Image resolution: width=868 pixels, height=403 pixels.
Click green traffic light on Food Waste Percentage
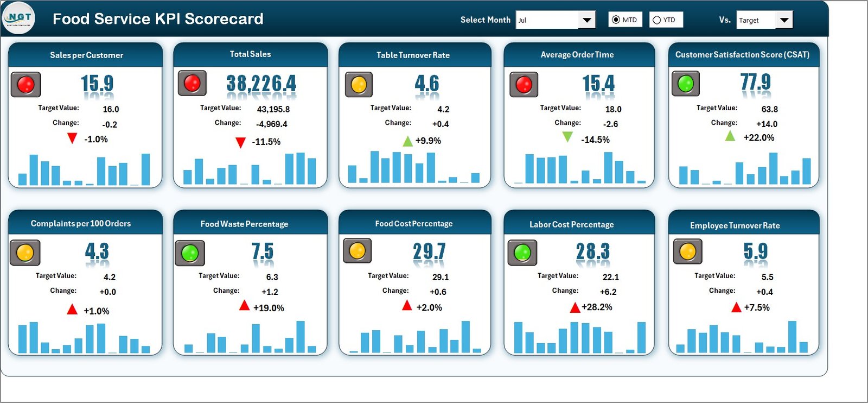coord(190,253)
